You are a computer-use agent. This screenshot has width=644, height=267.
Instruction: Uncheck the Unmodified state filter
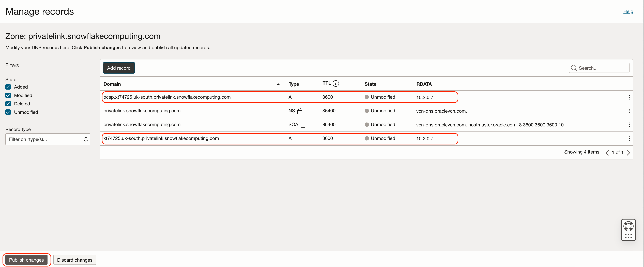click(8, 112)
